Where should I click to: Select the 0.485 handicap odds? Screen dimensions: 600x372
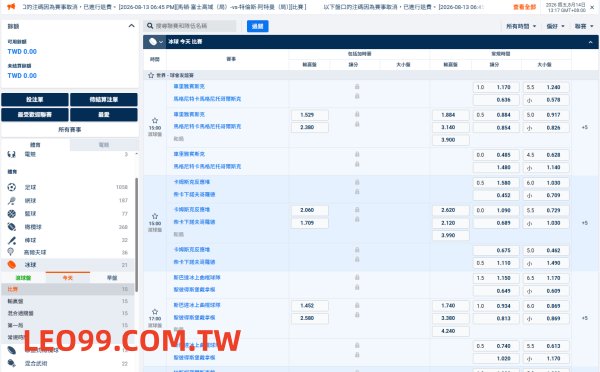496,155
